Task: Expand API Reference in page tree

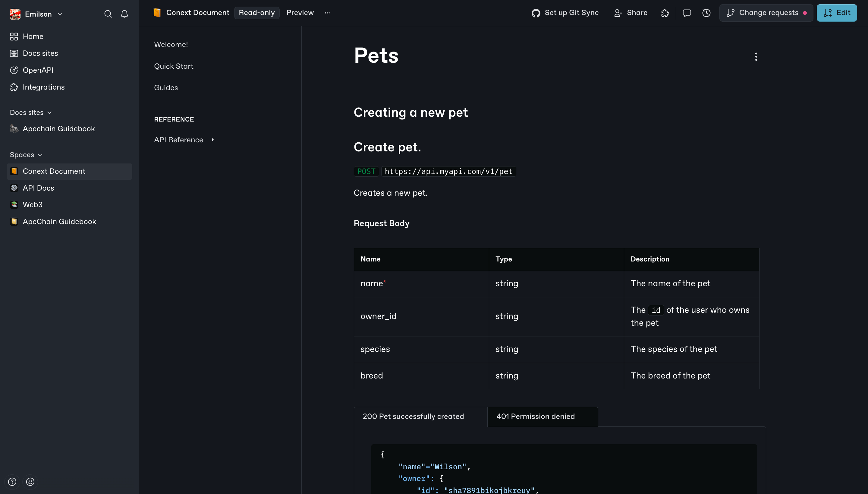Action: tap(212, 140)
